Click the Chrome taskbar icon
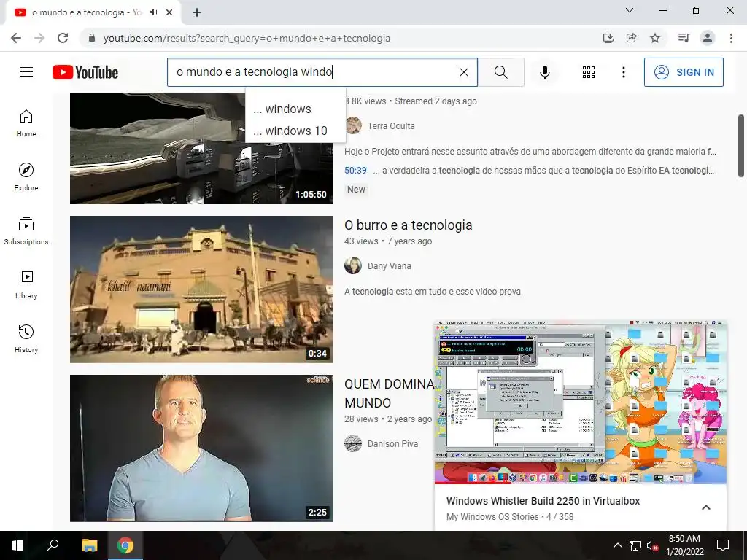 click(125, 545)
